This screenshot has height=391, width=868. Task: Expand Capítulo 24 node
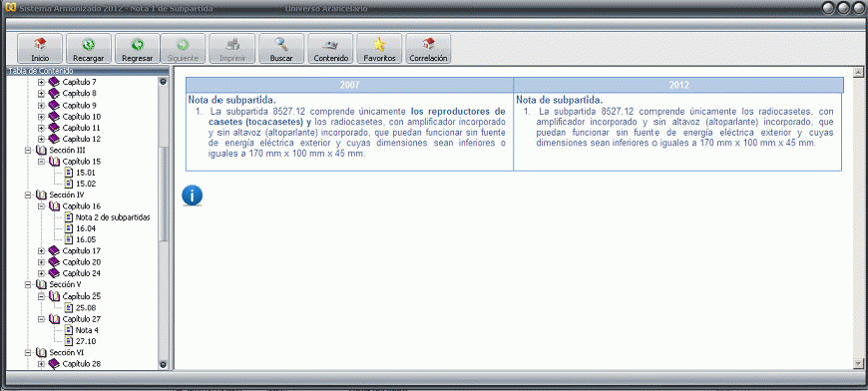pyautogui.click(x=41, y=273)
